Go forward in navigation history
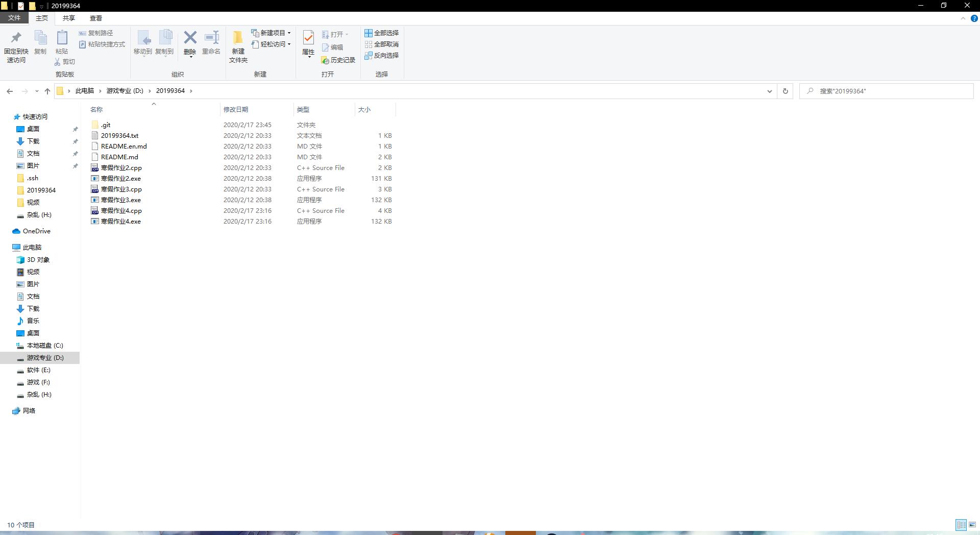 pos(24,91)
